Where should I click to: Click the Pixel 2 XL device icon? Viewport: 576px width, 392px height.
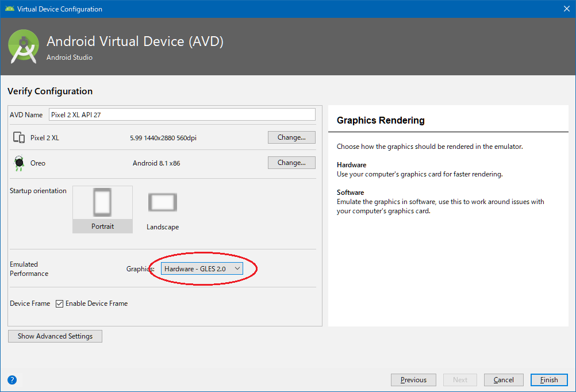click(x=19, y=138)
